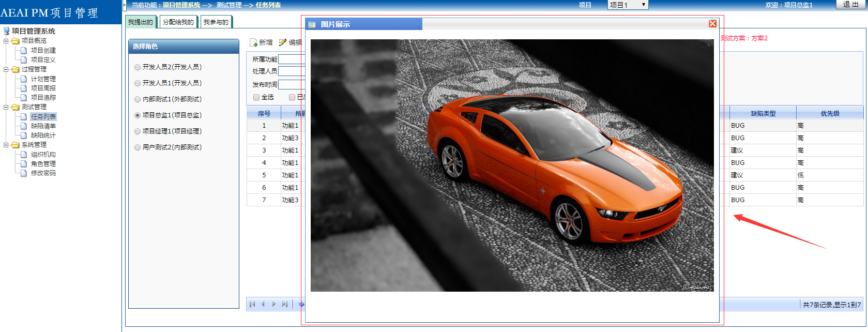Select role 项目总监1(项目总监)
The image size is (868, 332).
point(138,115)
